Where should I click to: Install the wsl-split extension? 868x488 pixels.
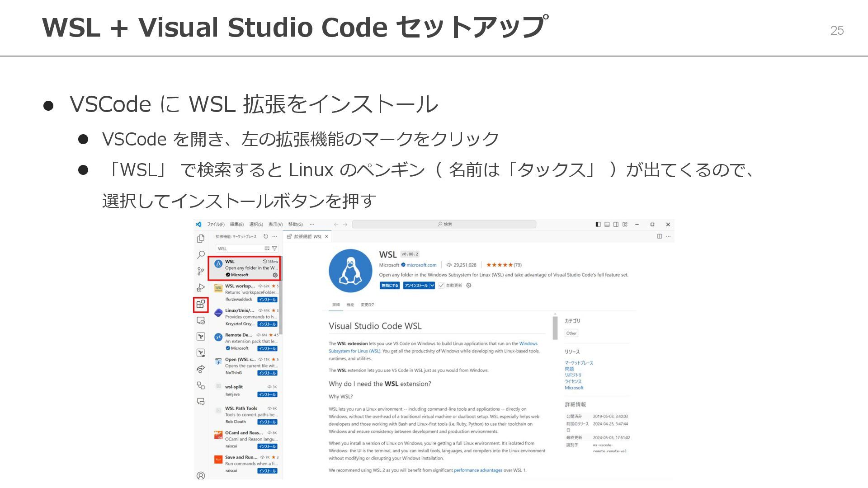coord(267,394)
